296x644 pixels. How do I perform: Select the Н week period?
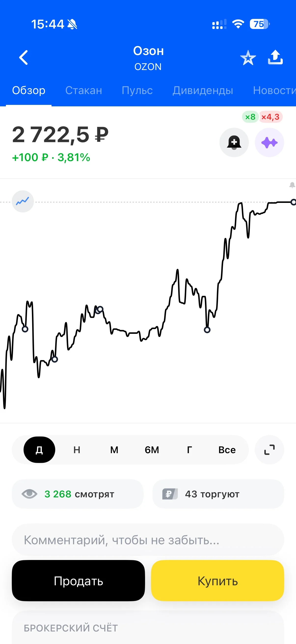tap(77, 450)
